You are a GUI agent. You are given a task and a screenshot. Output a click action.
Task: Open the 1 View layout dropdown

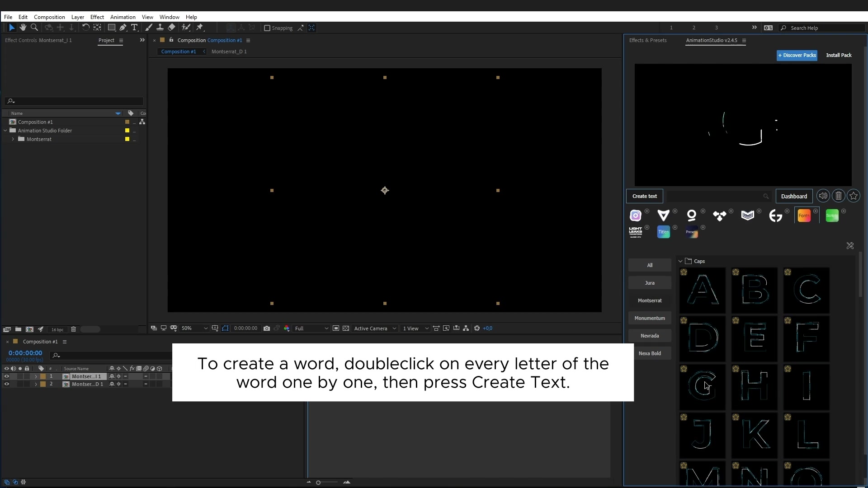[x=415, y=328]
